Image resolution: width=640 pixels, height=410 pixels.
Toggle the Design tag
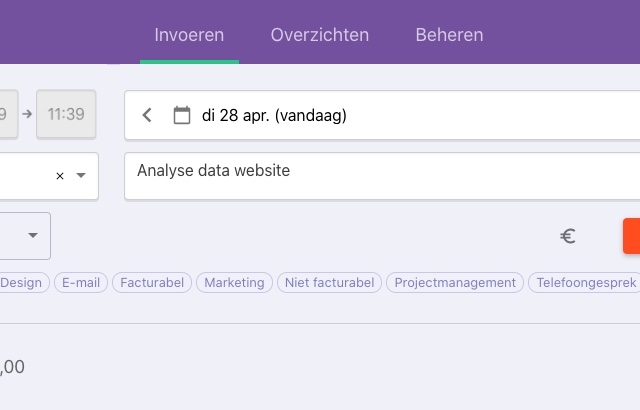click(x=21, y=282)
